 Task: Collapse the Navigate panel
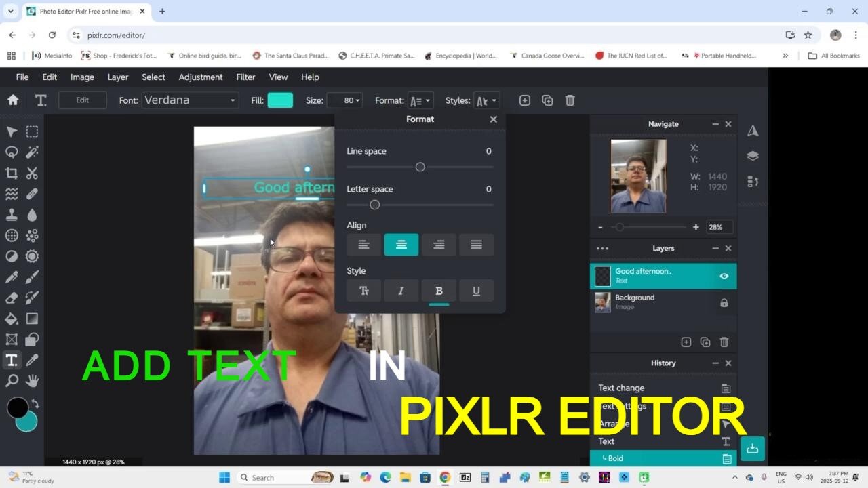click(715, 124)
